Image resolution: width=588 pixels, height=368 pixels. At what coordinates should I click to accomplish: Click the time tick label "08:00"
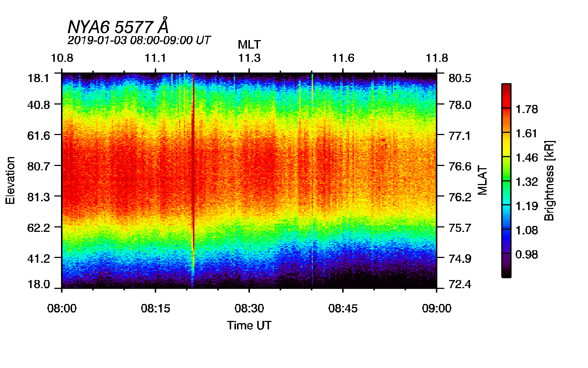(62, 308)
